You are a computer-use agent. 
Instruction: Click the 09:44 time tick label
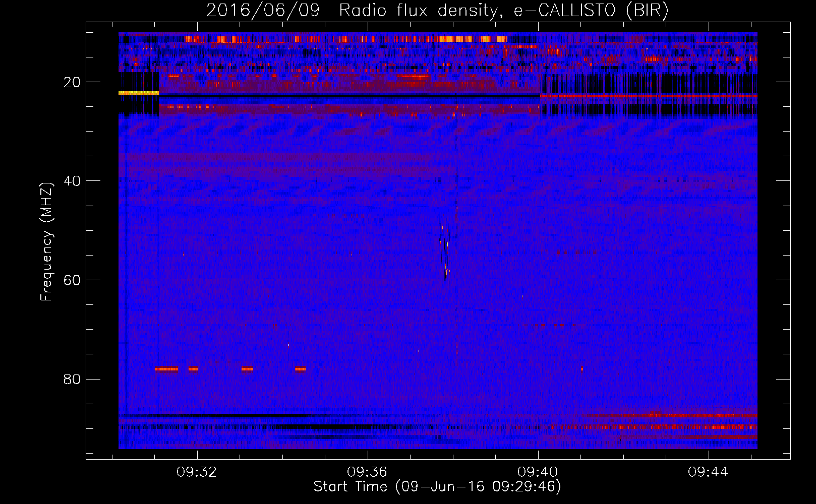(x=708, y=472)
